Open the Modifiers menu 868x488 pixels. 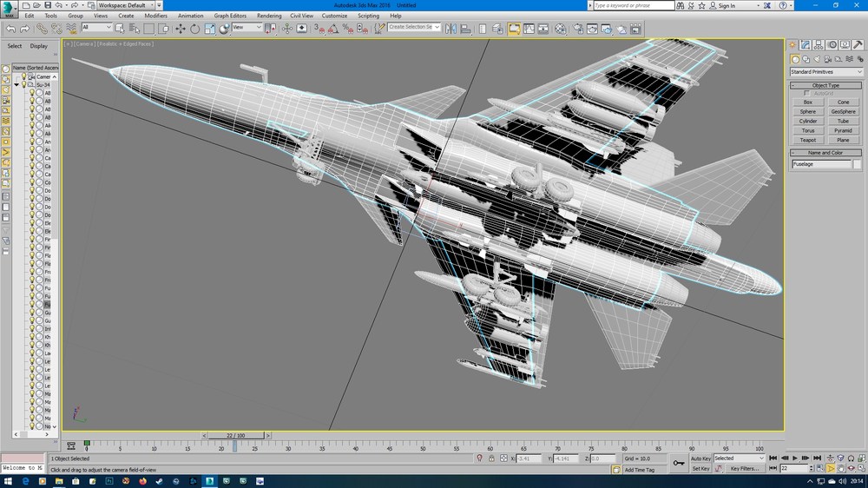coord(155,16)
